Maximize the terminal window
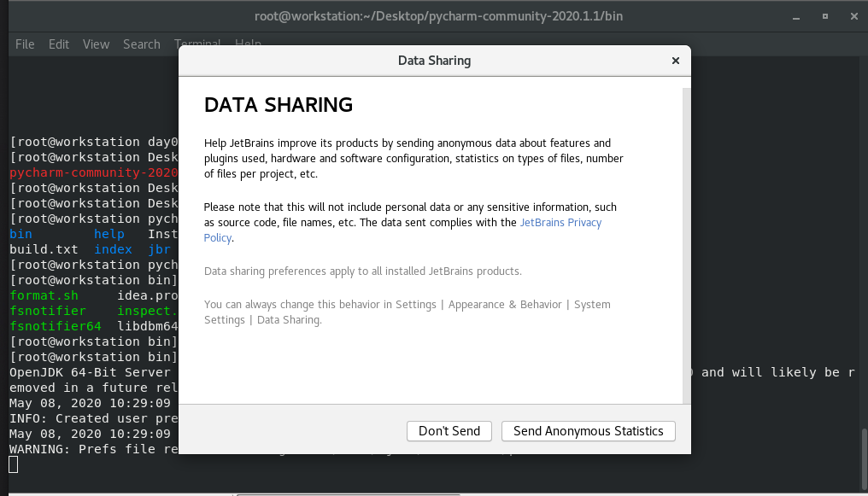Image resolution: width=868 pixels, height=496 pixels. click(x=824, y=16)
